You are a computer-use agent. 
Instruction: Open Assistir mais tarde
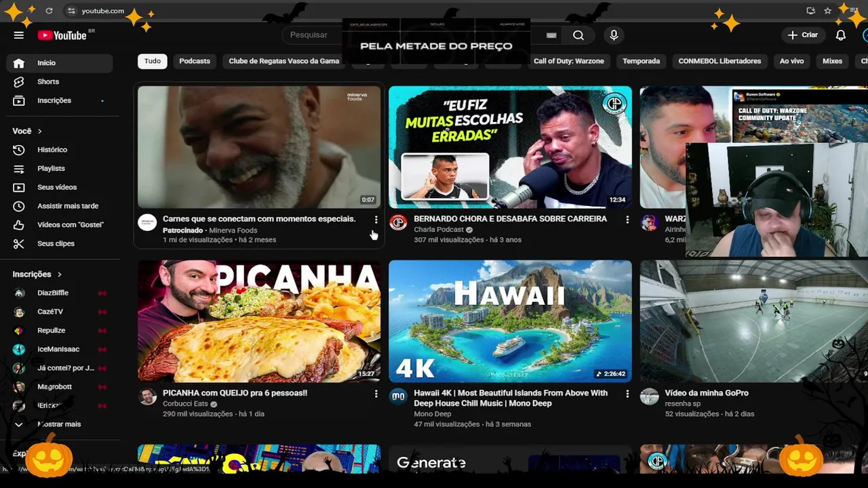tap(60, 206)
